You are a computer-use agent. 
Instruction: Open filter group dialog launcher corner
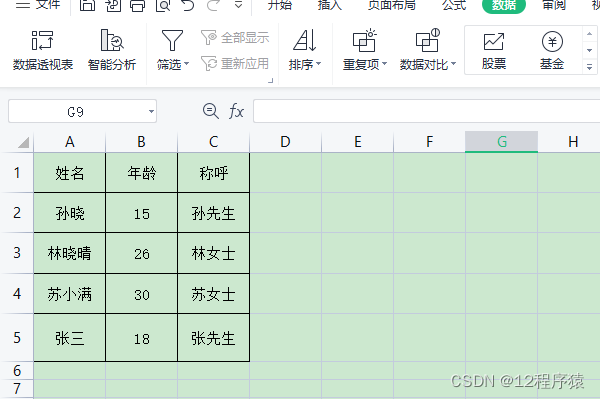[x=271, y=80]
